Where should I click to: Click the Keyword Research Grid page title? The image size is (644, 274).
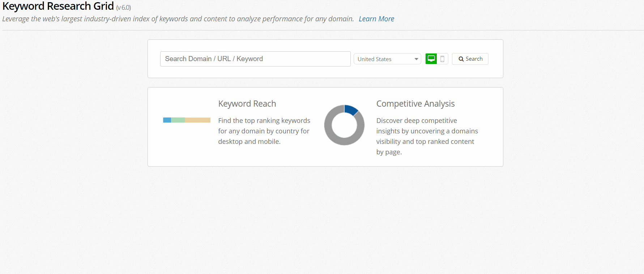pos(58,6)
